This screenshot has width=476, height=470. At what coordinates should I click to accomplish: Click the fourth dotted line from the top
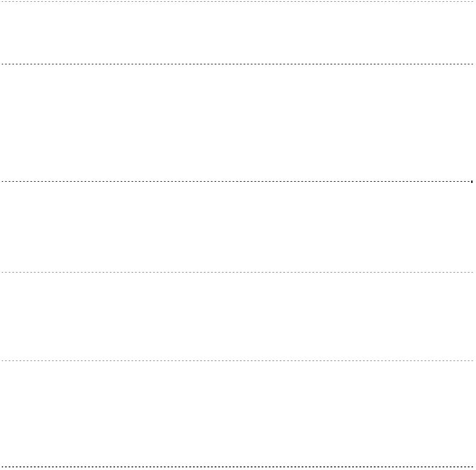click(238, 273)
